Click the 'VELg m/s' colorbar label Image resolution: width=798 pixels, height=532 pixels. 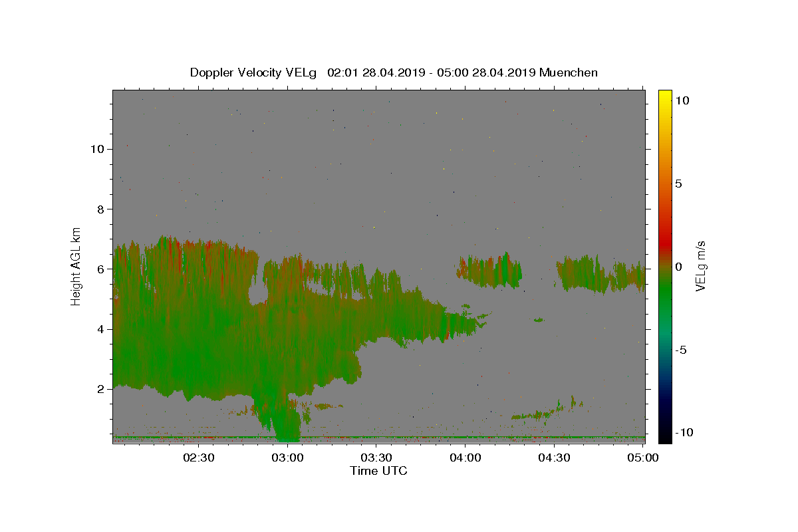700,266
